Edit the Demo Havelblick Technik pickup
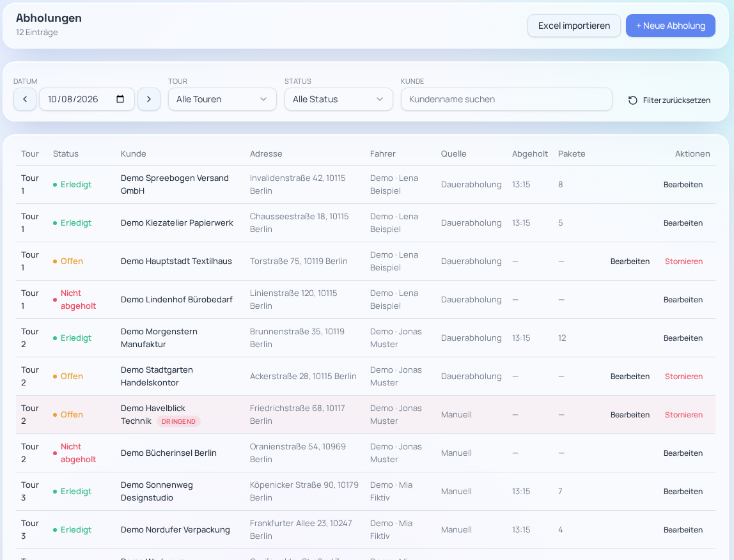The image size is (734, 560). tap(630, 415)
